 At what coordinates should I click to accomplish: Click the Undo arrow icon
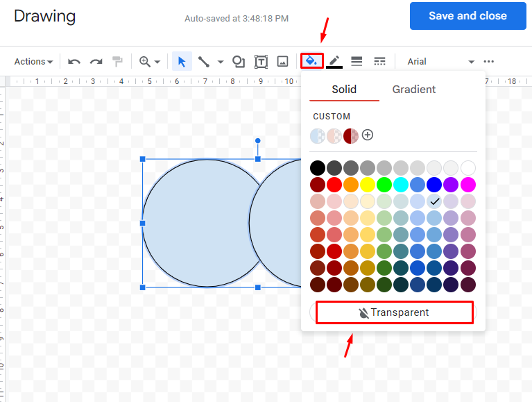[x=74, y=62]
